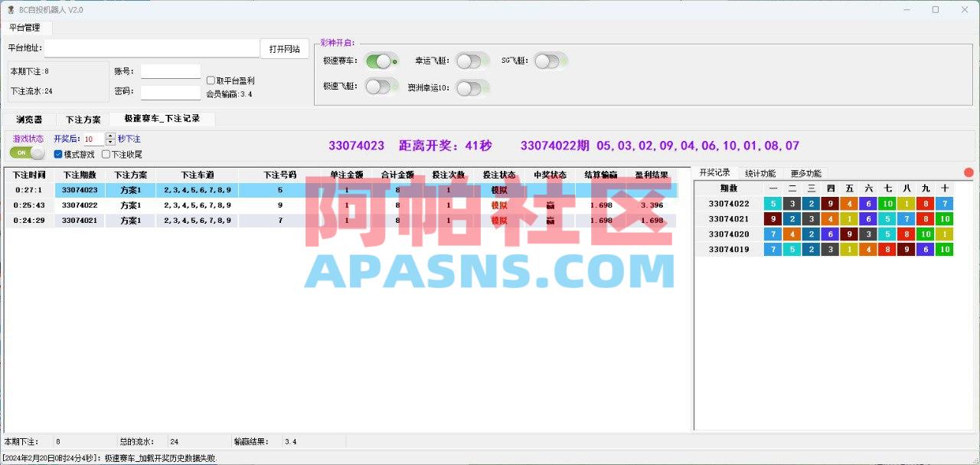Switch to the 浏览器 tab
The height and width of the screenshot is (465, 980).
tap(30, 120)
